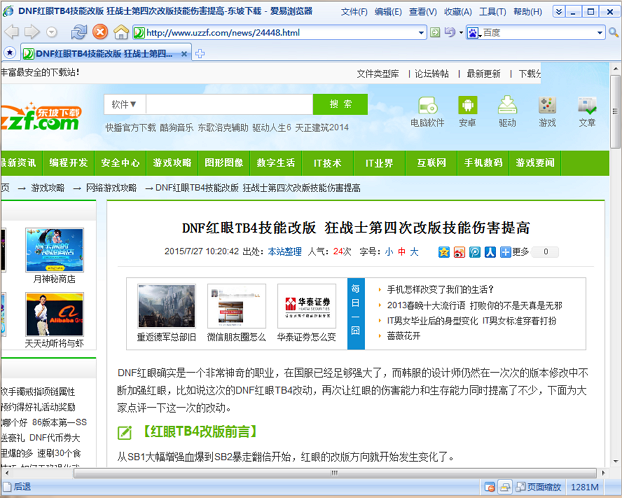Share via the Renren icon
The height and width of the screenshot is (498, 622).
coord(490,252)
